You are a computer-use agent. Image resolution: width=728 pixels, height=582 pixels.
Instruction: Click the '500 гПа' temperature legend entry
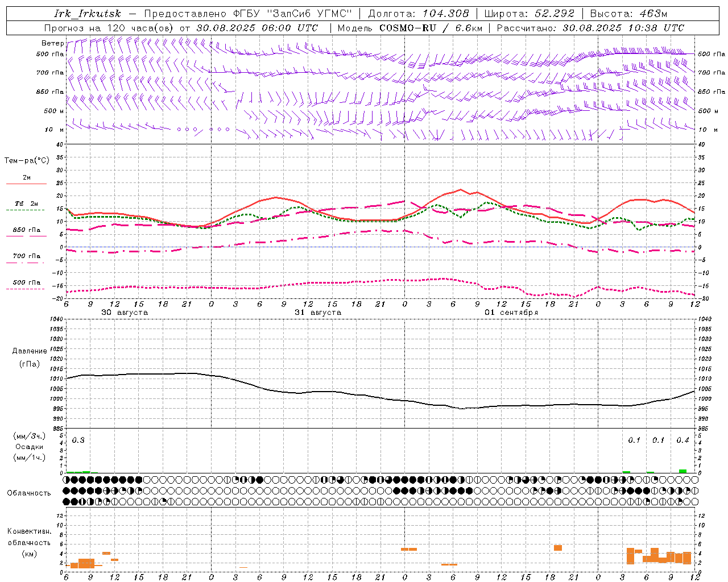click(27, 282)
